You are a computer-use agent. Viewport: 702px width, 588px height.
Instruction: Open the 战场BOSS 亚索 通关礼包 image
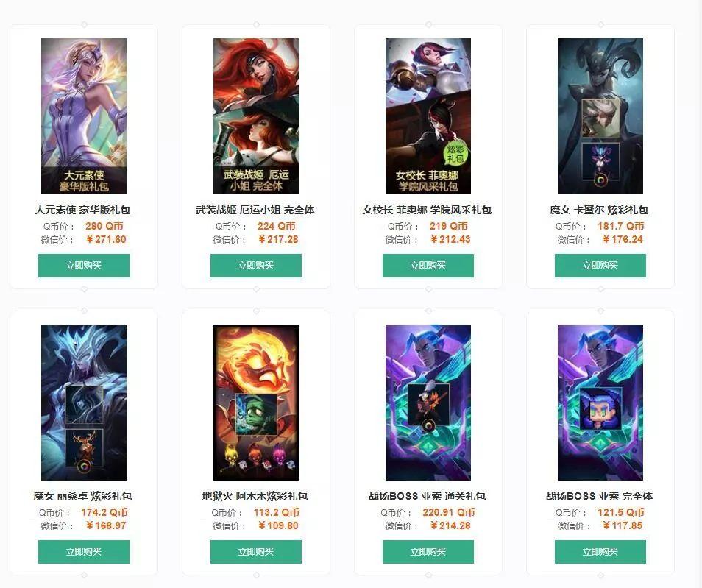[428, 402]
